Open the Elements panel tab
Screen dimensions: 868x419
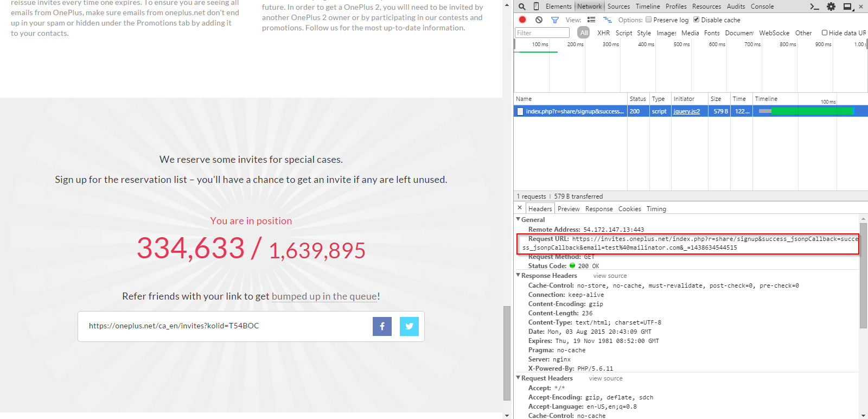(558, 7)
